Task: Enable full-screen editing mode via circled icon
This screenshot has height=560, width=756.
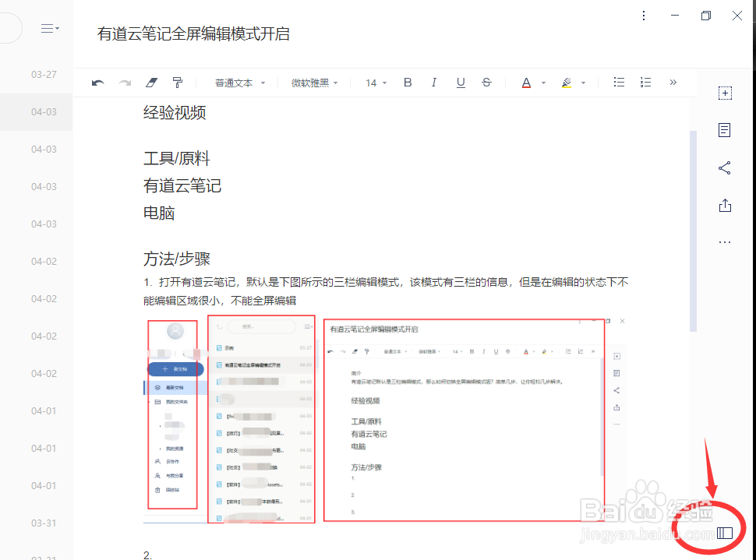Action: coord(724,533)
